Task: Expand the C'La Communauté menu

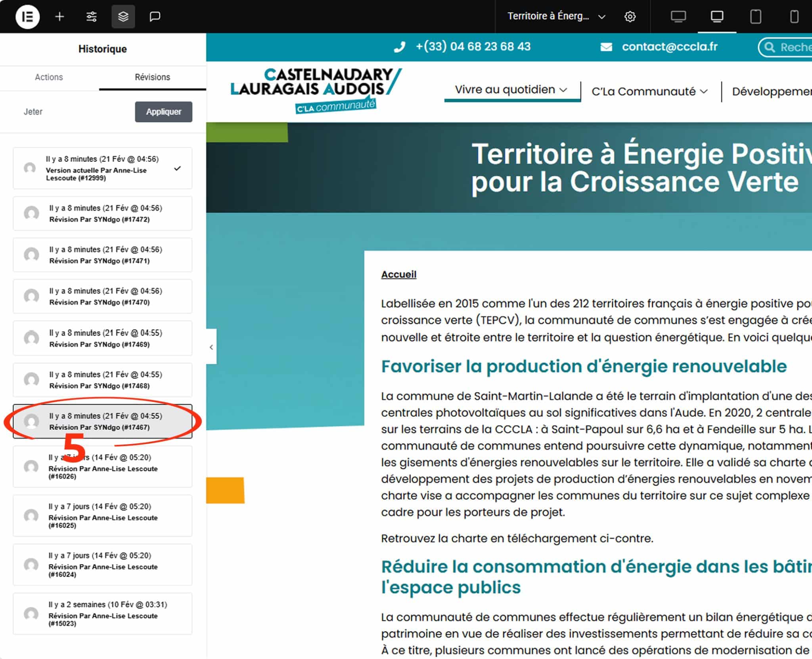Action: tap(649, 92)
